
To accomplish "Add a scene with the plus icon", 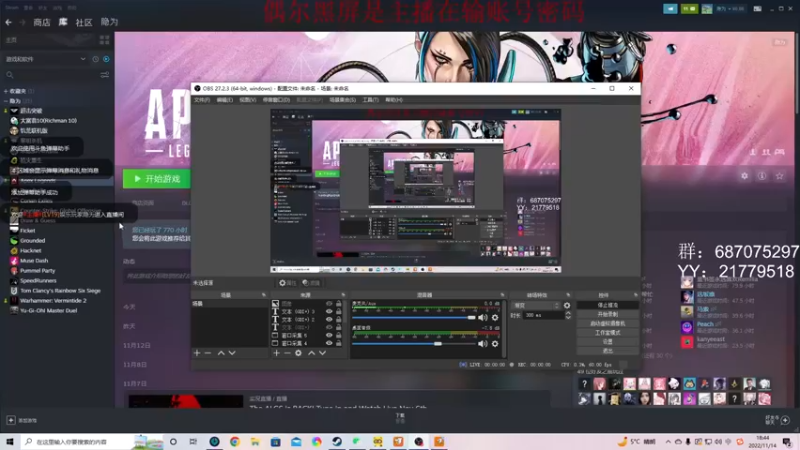I will (x=197, y=353).
